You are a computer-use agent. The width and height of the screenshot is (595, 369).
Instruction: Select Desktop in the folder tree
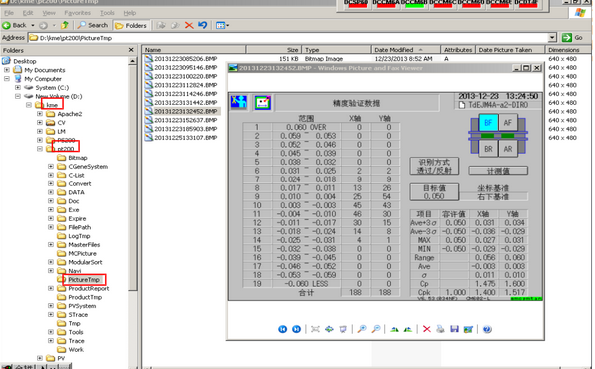pyautogui.click(x=25, y=61)
